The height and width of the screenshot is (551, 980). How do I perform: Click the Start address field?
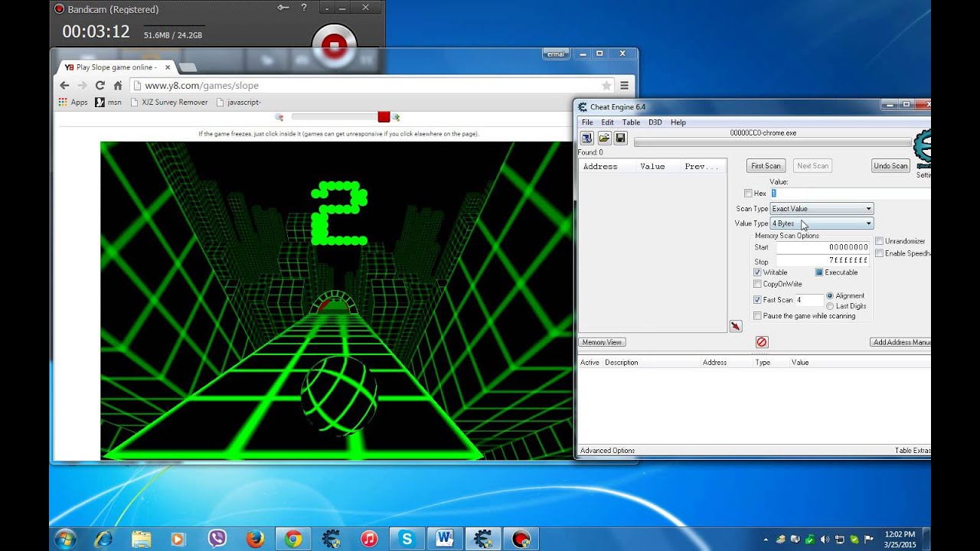point(823,247)
